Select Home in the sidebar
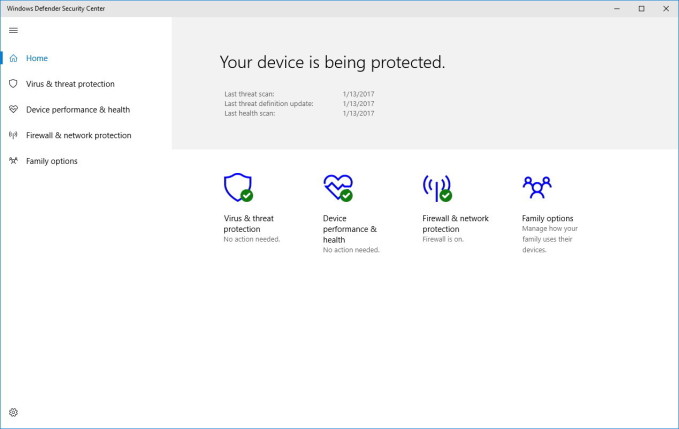 [x=37, y=58]
